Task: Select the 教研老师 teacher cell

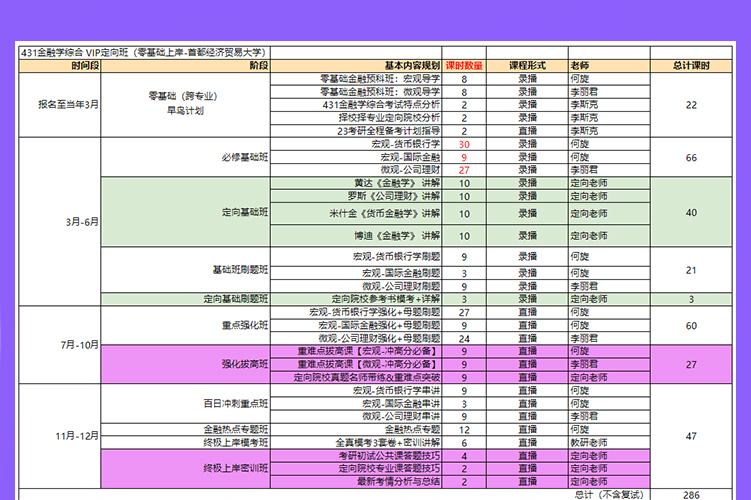Action: (587, 442)
